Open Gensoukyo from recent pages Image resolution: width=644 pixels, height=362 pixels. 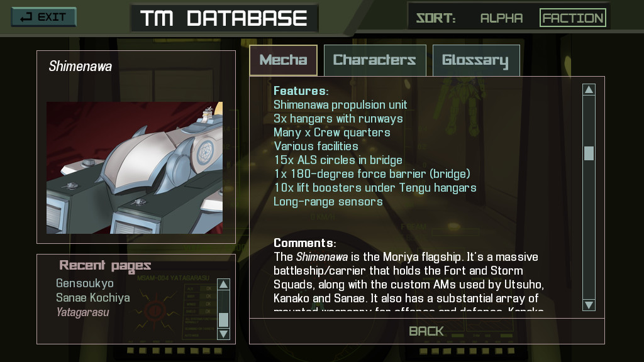(85, 283)
